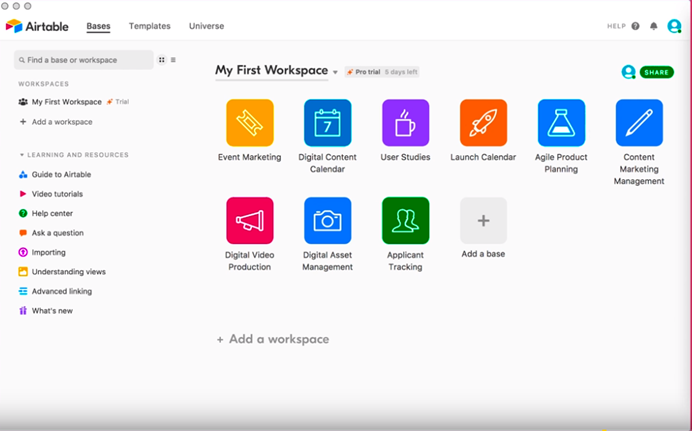
Task: Open the notifications bell icon
Action: pyautogui.click(x=654, y=26)
